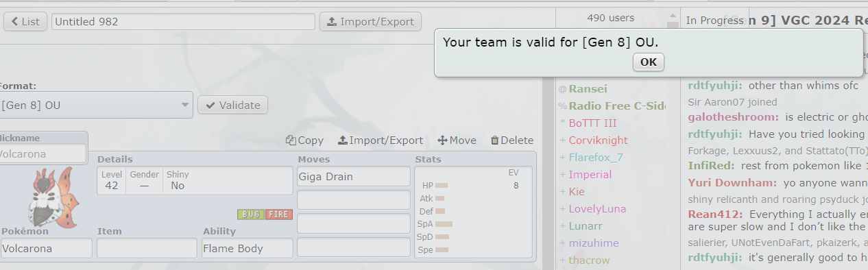Click the Move arrows icon
868x270 pixels.
click(442, 140)
